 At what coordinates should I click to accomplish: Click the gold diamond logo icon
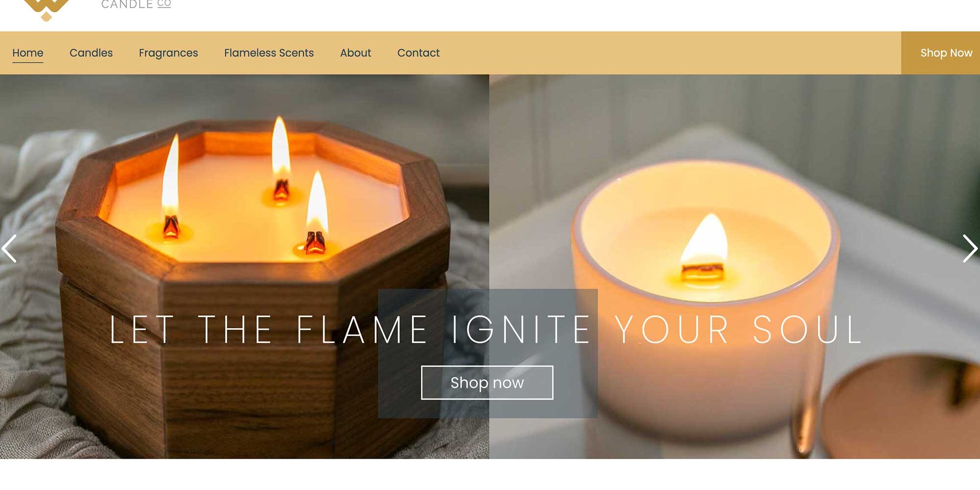[x=46, y=10]
